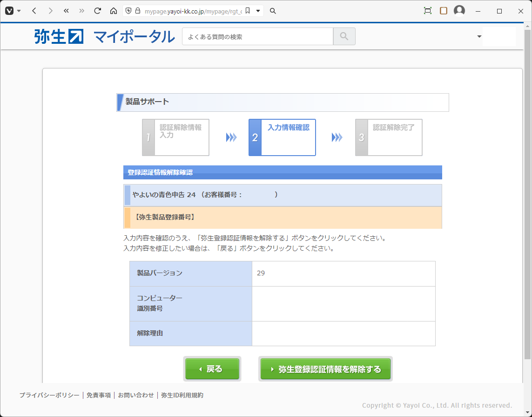Click the address bar URL
The image size is (532, 417).
(193, 11)
